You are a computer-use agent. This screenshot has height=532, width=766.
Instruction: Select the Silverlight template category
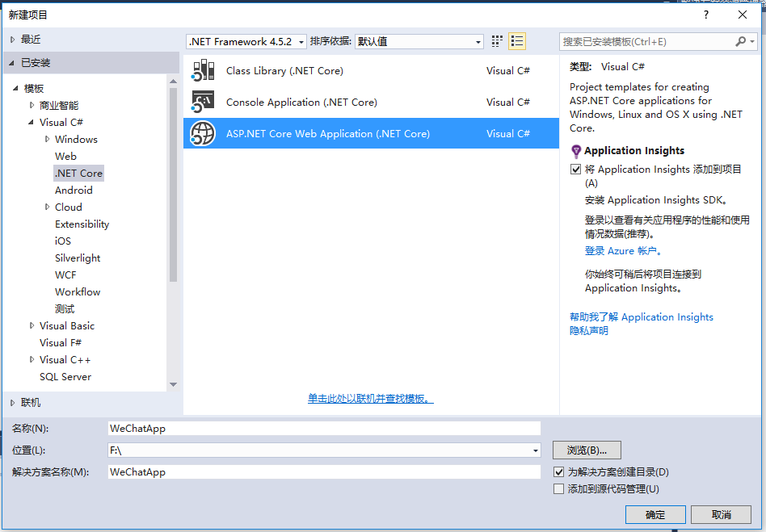coord(78,258)
